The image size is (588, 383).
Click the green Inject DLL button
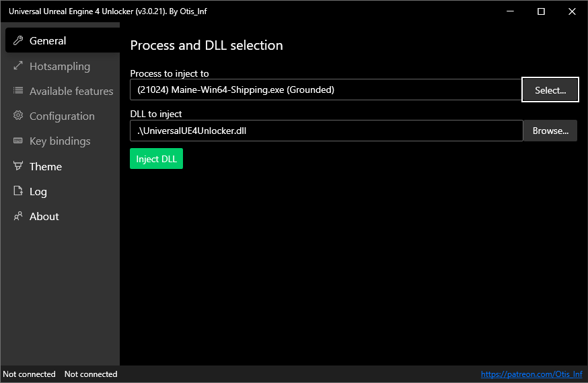pos(156,159)
